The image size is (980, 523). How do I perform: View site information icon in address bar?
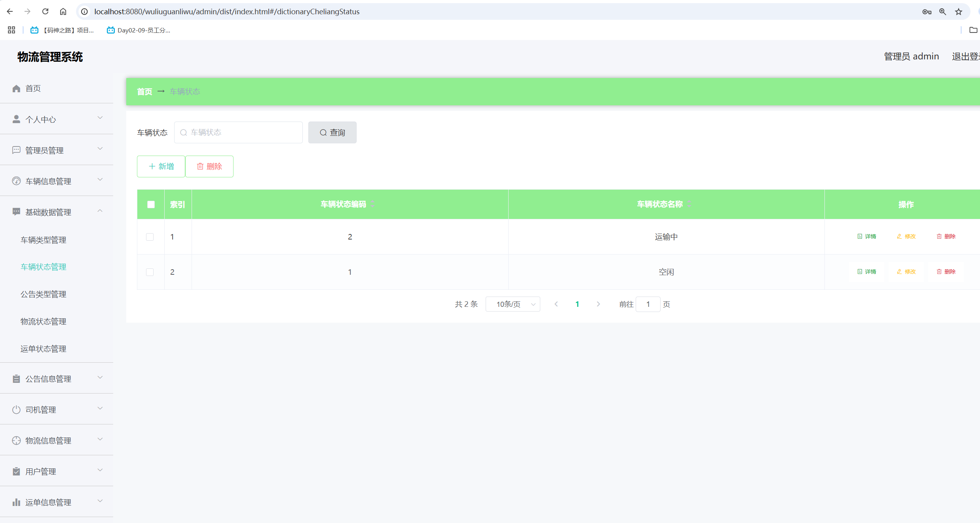(84, 11)
